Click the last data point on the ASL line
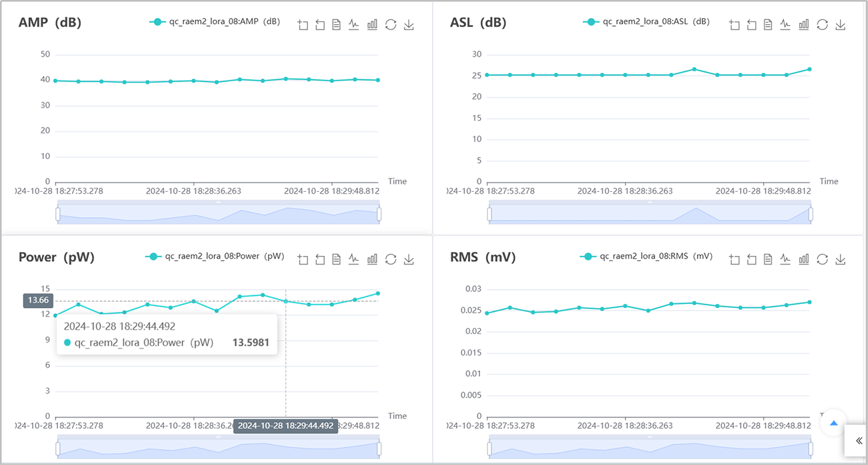Image resolution: width=868 pixels, height=465 pixels. [810, 69]
